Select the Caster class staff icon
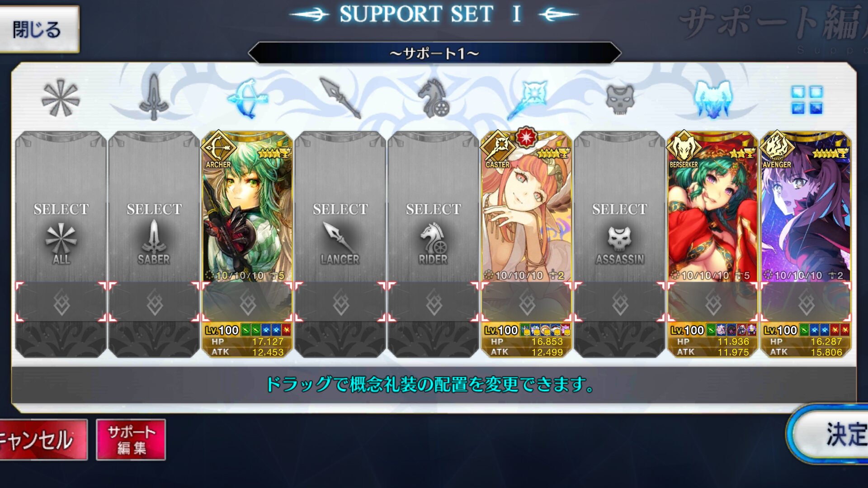The width and height of the screenshot is (868, 488). (527, 98)
